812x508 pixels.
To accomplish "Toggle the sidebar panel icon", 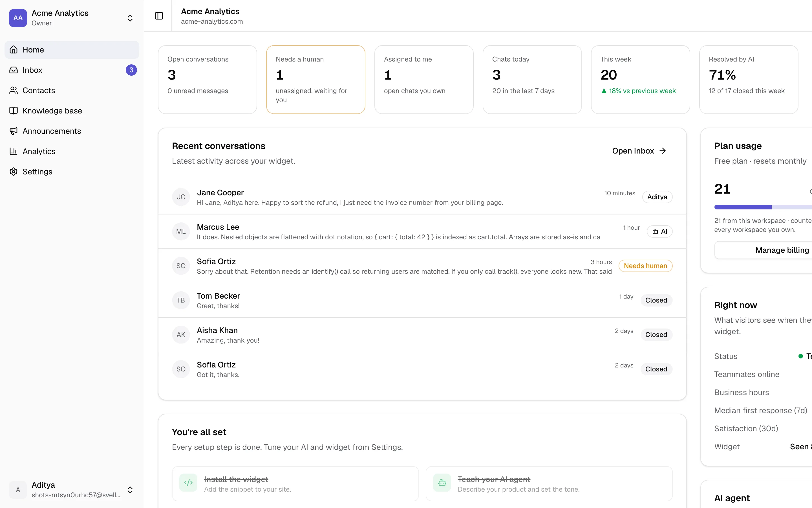I will (159, 16).
